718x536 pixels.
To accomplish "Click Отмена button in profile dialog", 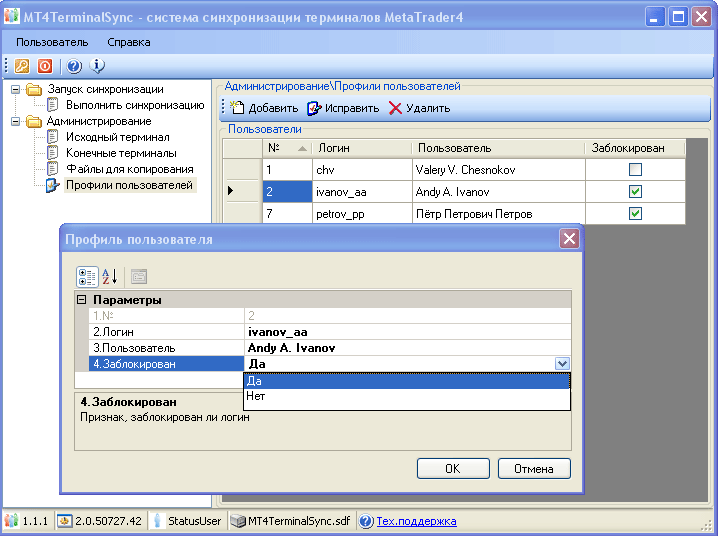I will coord(534,469).
